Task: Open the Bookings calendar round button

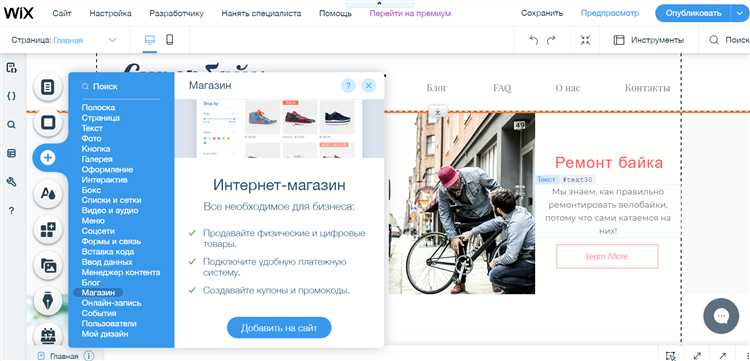Action: (47, 335)
